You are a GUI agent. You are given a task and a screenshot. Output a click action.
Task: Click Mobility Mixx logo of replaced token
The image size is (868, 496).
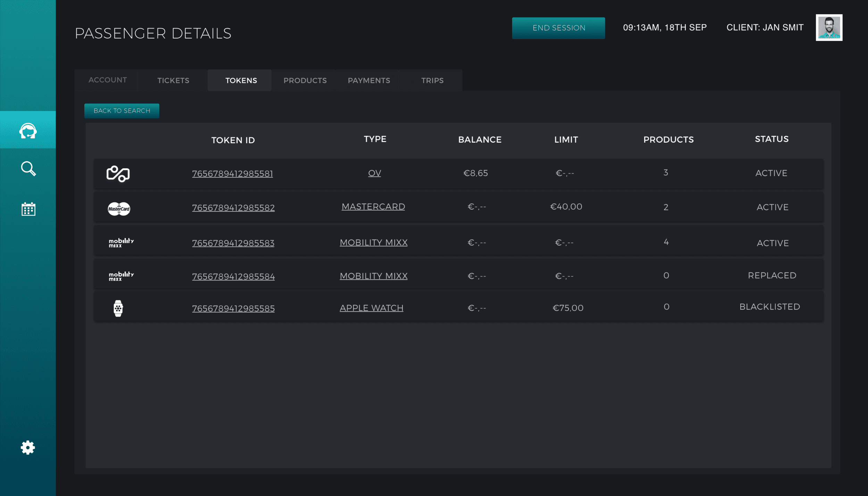coord(121,276)
